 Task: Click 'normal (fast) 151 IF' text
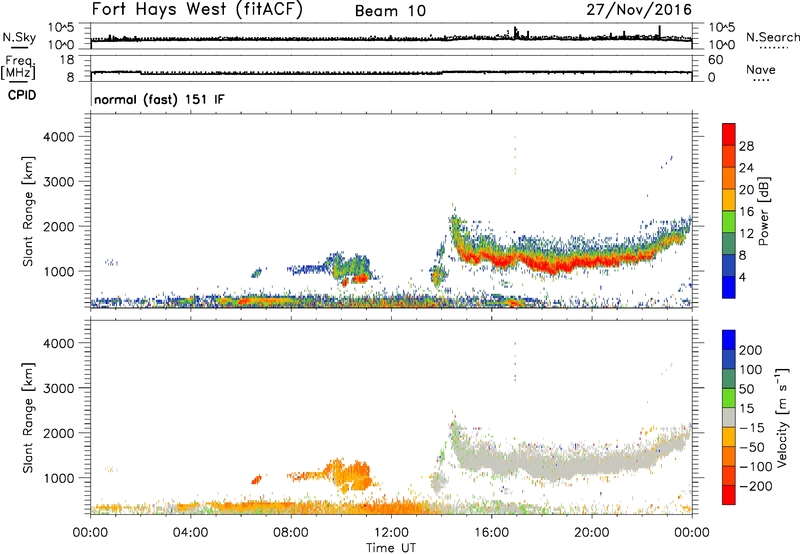click(x=159, y=99)
